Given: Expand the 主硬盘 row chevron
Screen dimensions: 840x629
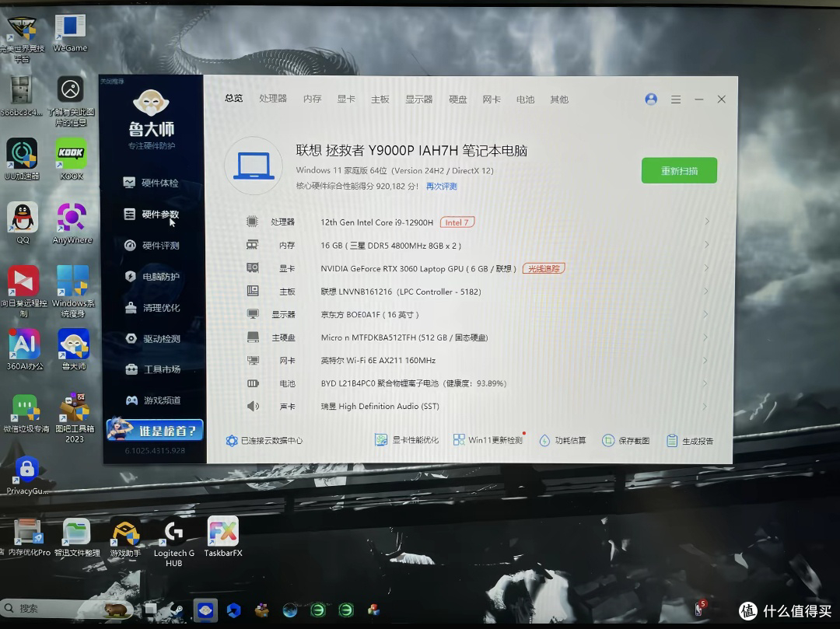Looking at the screenshot, I should click(705, 337).
